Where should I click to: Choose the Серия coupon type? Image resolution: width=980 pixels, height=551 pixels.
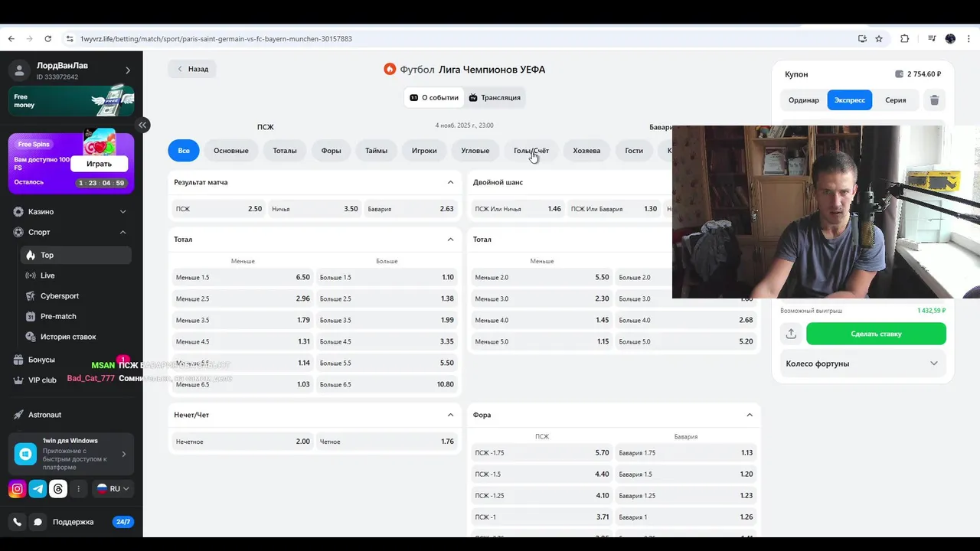(896, 100)
